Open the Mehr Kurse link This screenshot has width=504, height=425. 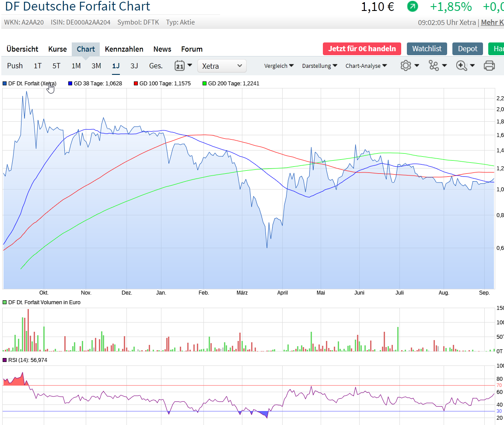493,22
